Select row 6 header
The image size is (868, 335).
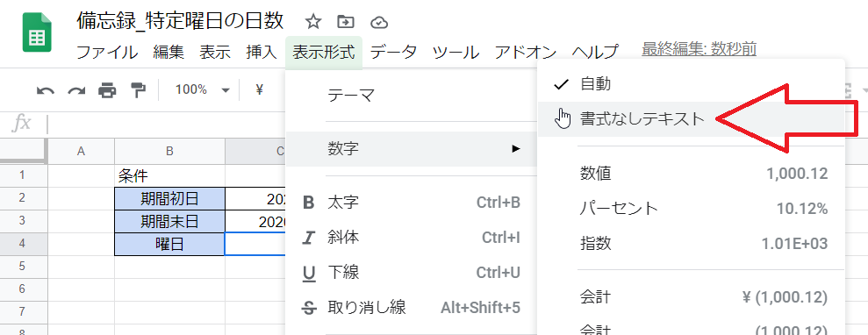click(23, 289)
